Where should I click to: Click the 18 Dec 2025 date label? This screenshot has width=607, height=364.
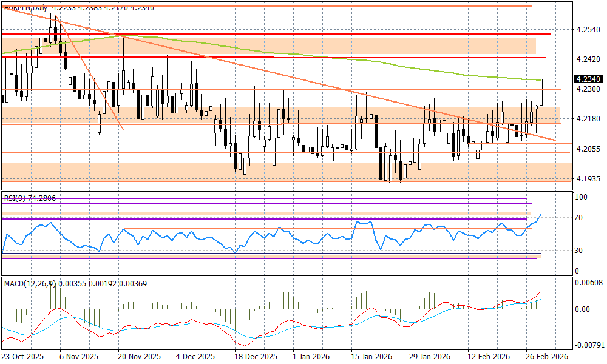click(x=256, y=357)
